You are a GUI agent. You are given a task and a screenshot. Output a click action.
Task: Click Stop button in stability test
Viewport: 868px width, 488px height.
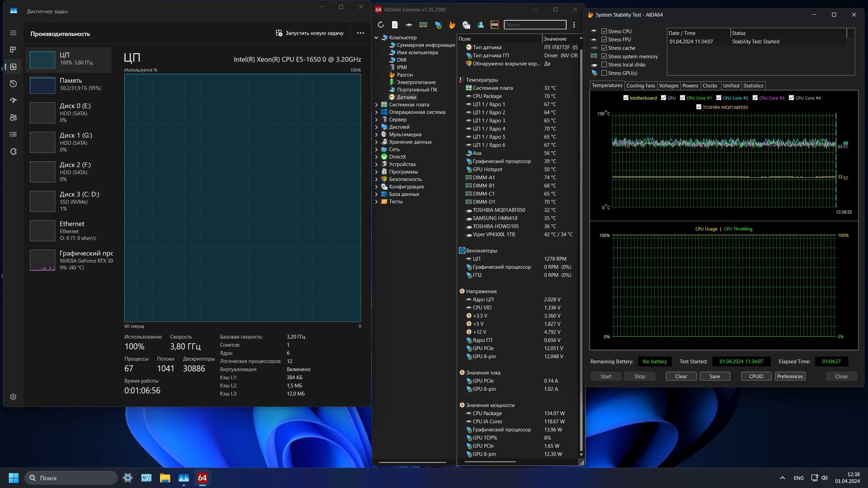click(640, 376)
